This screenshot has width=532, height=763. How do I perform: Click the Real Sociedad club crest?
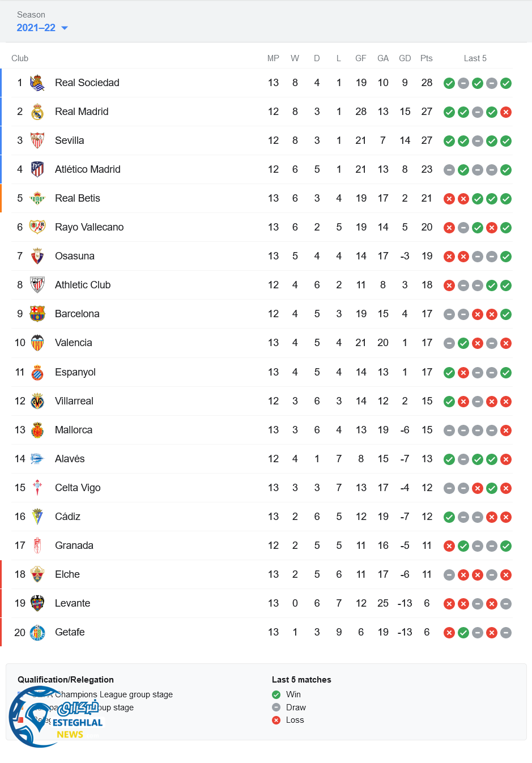pyautogui.click(x=37, y=83)
